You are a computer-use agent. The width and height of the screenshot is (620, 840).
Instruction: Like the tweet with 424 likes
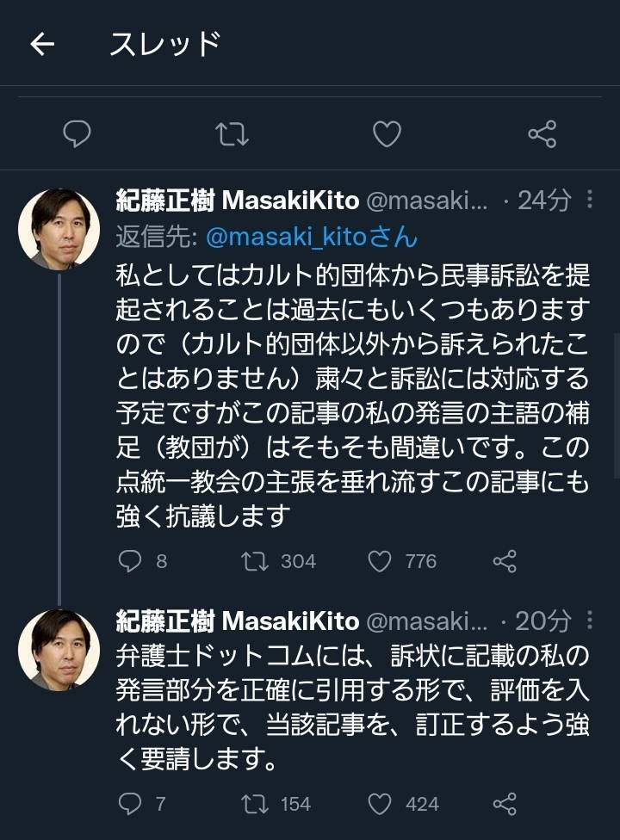(380, 804)
